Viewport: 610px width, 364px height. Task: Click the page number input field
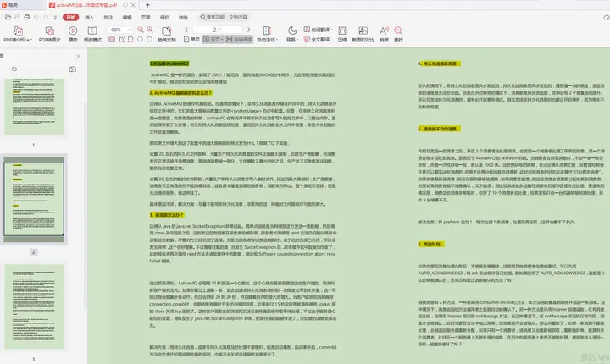218,30
